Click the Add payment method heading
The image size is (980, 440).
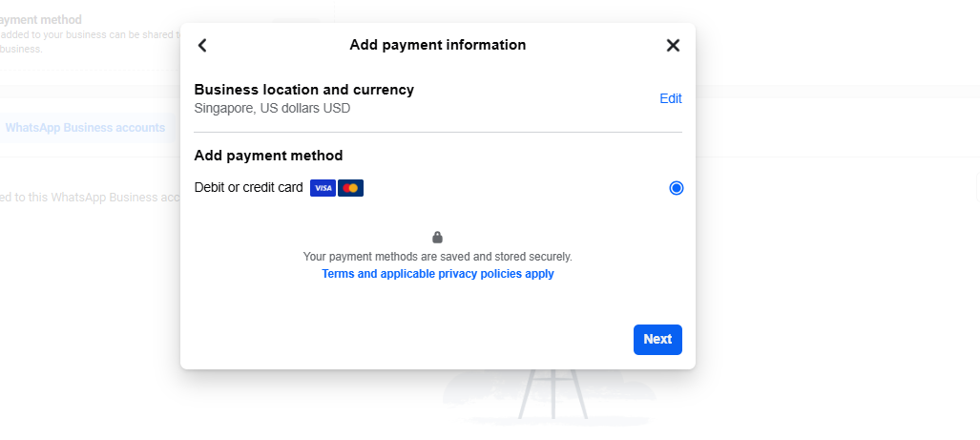click(268, 156)
